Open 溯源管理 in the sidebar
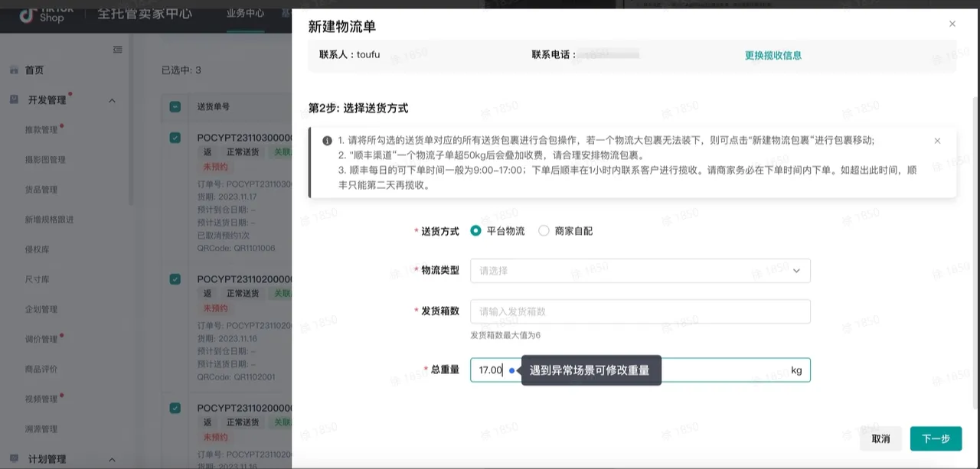Image resolution: width=980 pixels, height=469 pixels. (41, 429)
